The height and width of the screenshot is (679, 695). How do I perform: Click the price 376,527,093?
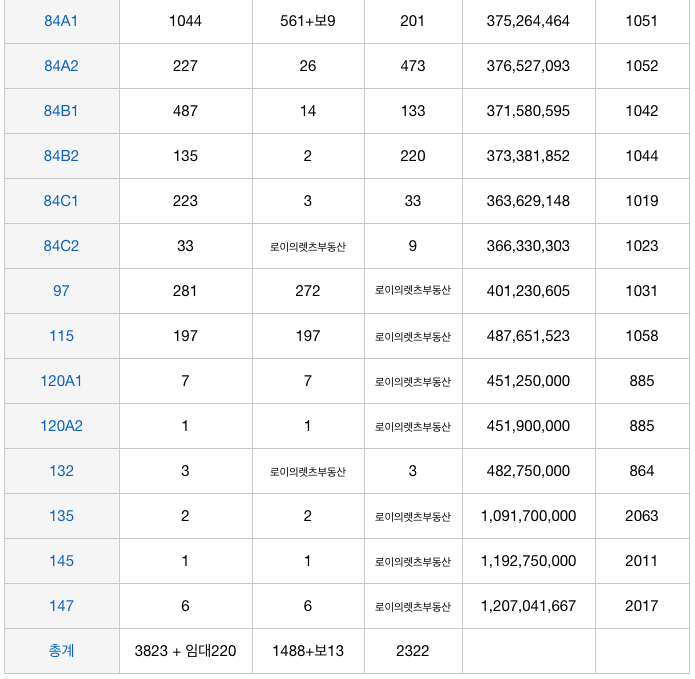click(528, 66)
